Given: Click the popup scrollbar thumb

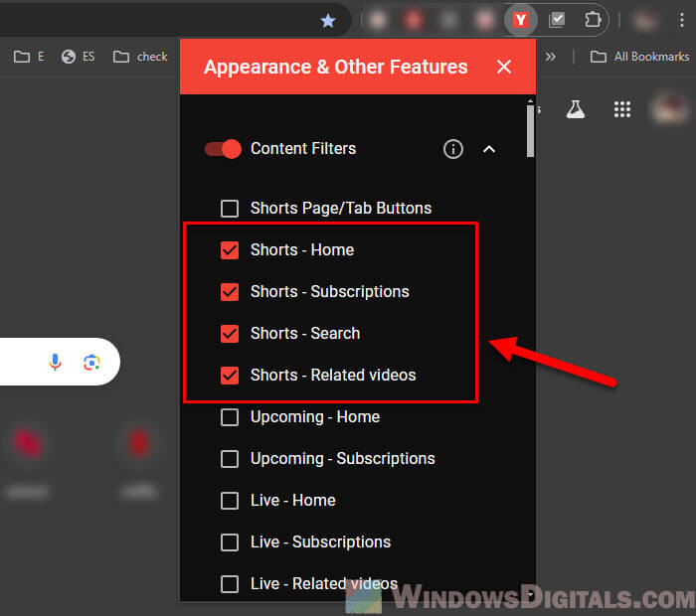Looking at the screenshot, I should click(x=530, y=131).
